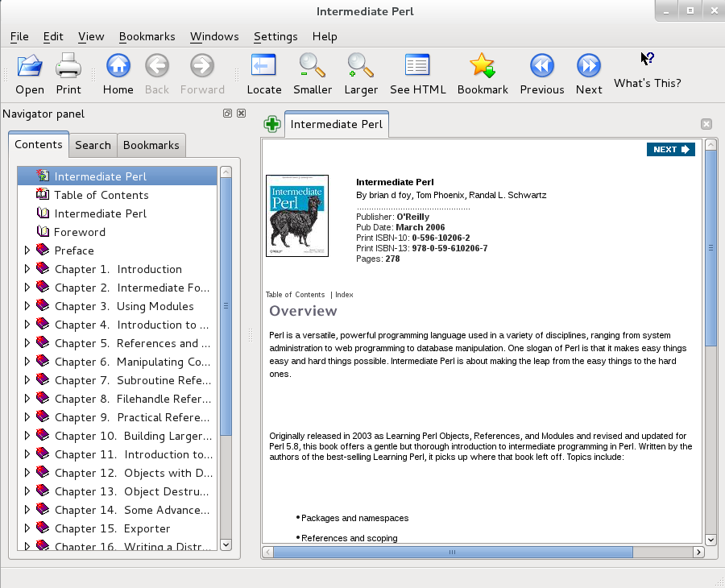The image size is (725, 588).
Task: Open Table of Contents link in page
Action: pos(295,295)
